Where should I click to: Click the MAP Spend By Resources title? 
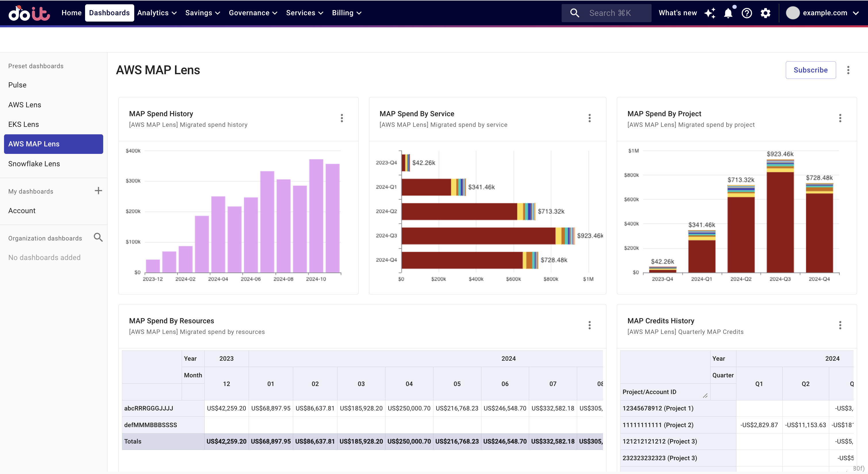[x=172, y=321]
